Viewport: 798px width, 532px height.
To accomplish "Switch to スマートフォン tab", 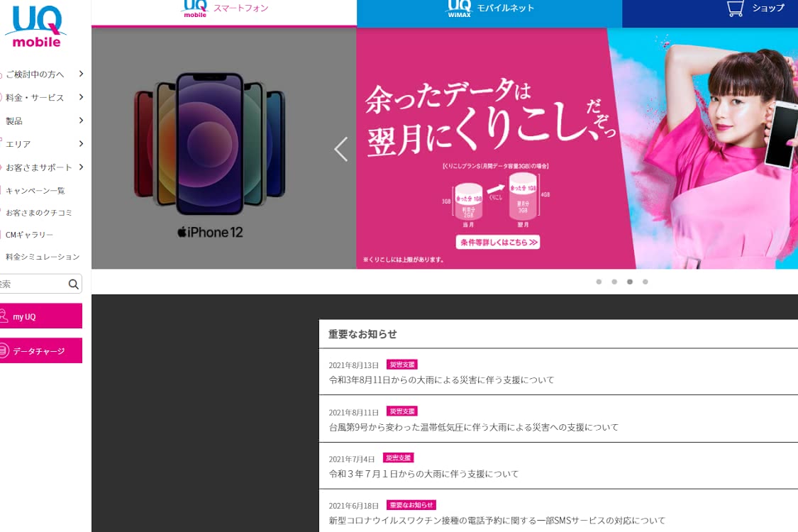I will click(224, 13).
